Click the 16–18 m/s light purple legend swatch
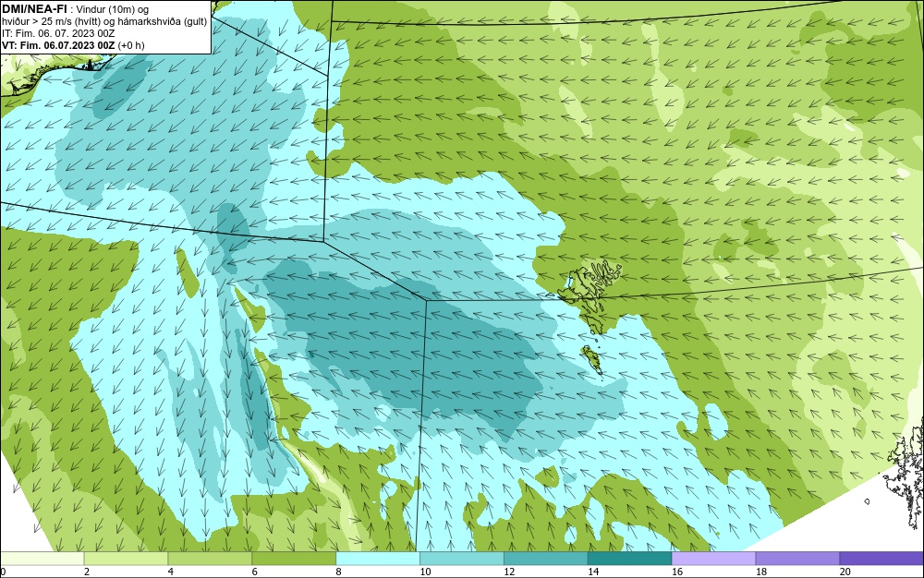This screenshot has height=578, width=924. [x=713, y=558]
